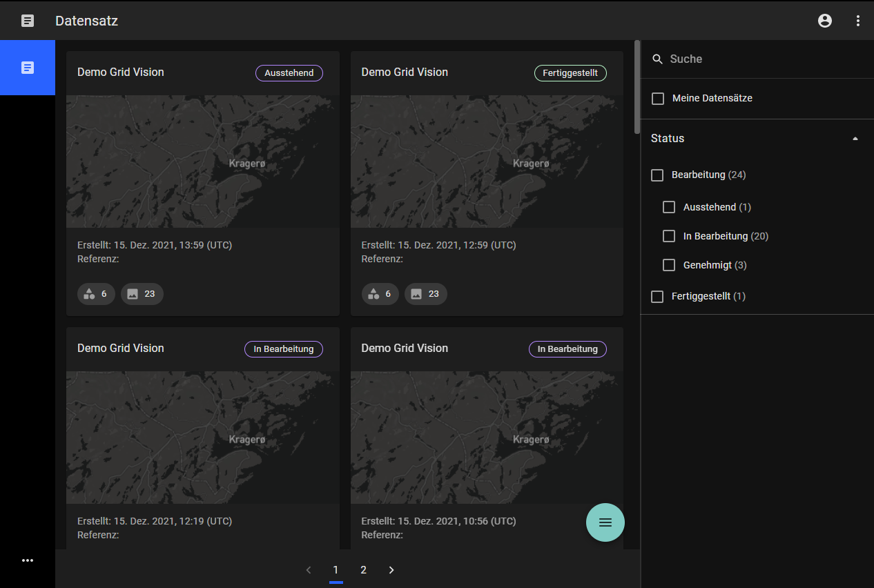Open the map thumbnail of Ausstehend card

coord(202,161)
